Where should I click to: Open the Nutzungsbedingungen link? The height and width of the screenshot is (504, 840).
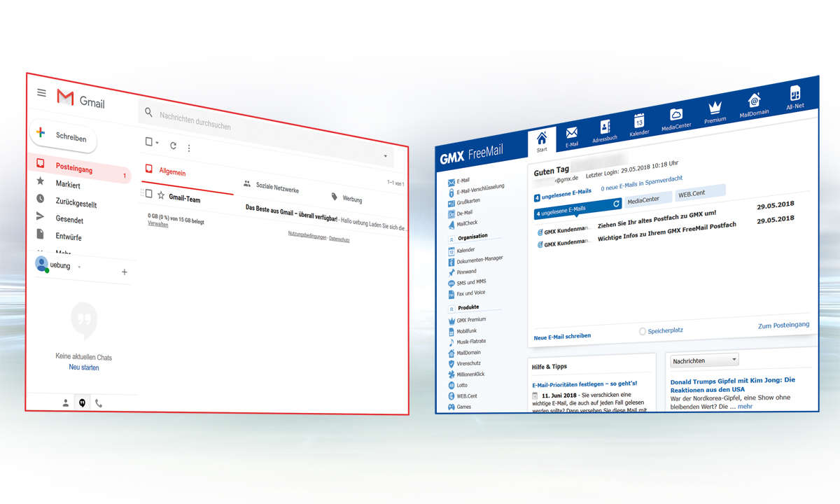(x=307, y=236)
